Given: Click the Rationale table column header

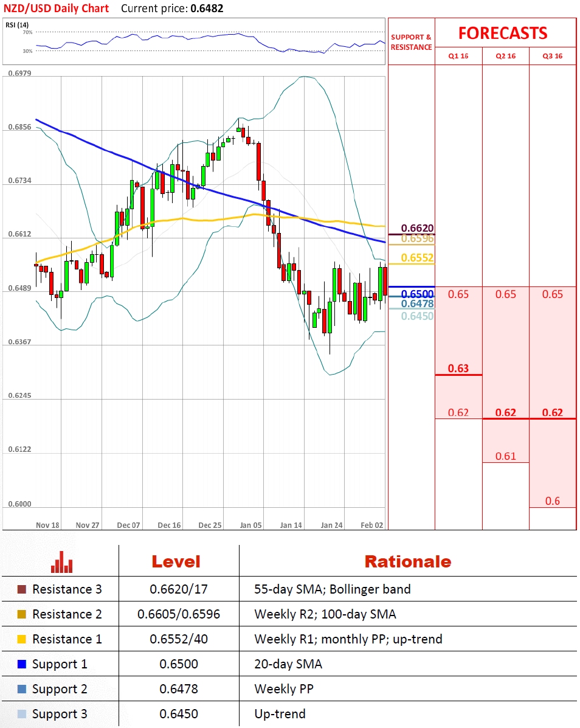Looking at the screenshot, I should pyautogui.click(x=408, y=562).
